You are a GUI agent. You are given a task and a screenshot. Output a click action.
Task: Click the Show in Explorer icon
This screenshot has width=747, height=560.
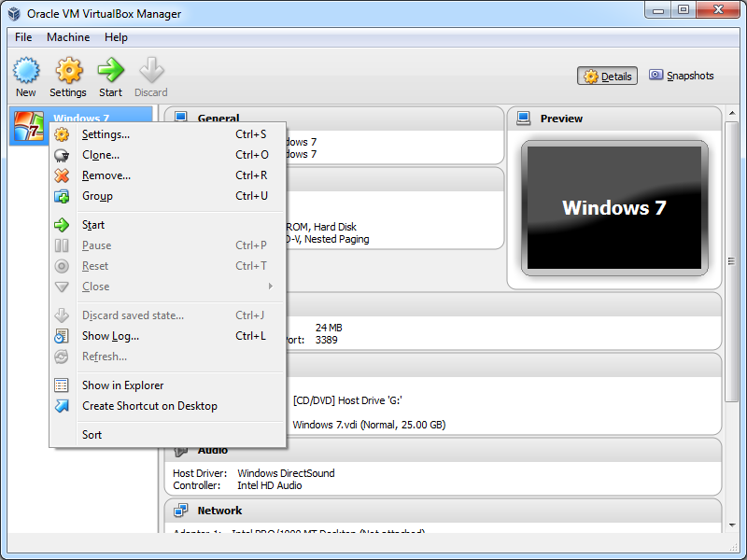click(62, 385)
